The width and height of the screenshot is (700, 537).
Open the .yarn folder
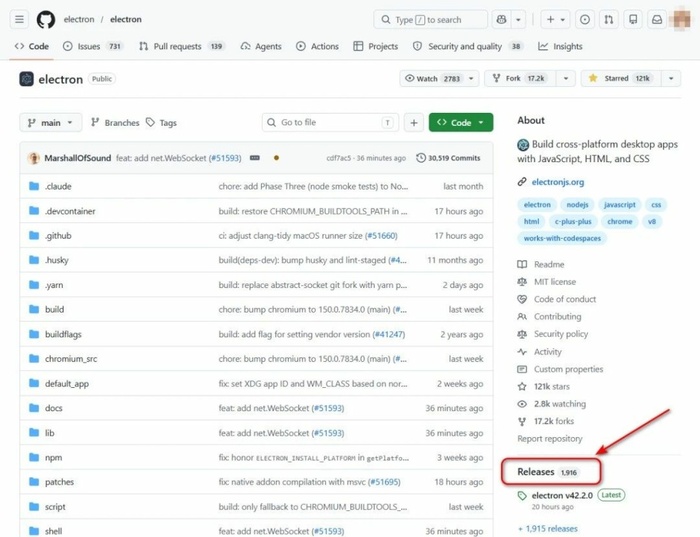(54, 285)
